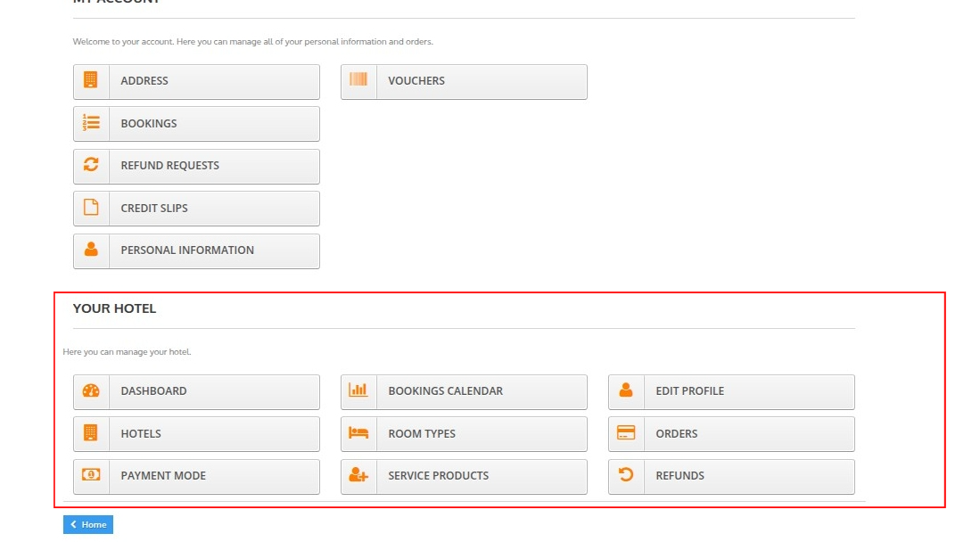This screenshot has width=980, height=550.
Task: Open the ADDRESS label
Action: click(x=144, y=80)
